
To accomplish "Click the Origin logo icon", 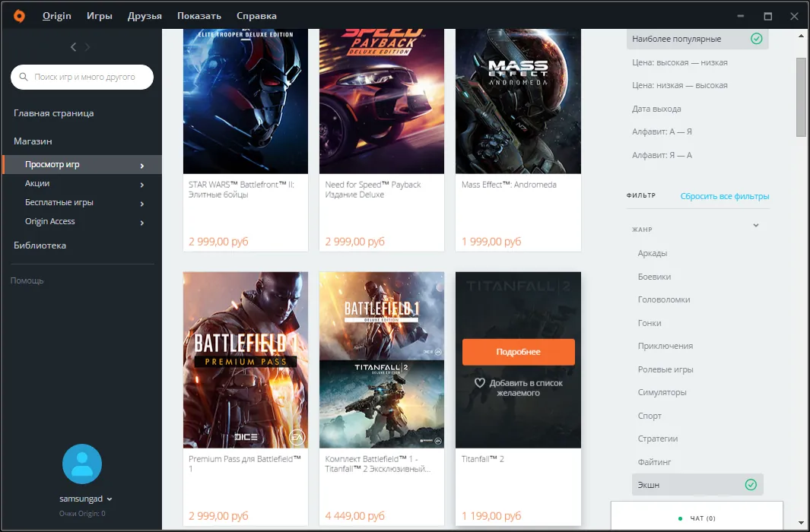I will point(20,16).
